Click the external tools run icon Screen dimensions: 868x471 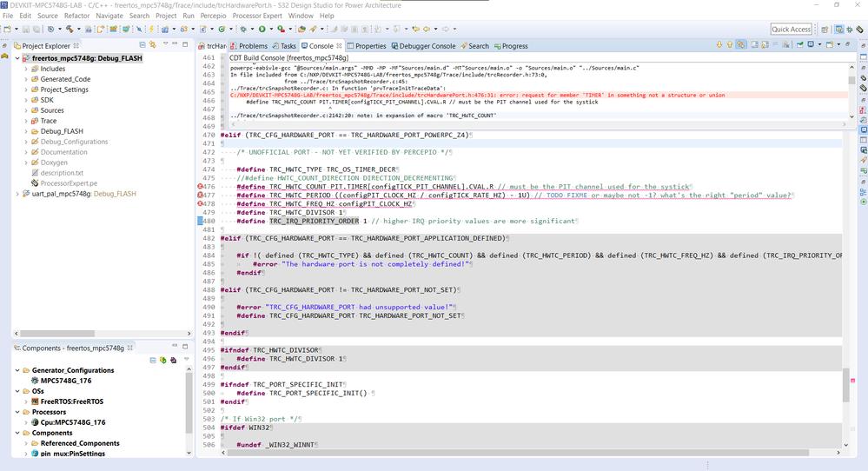coord(281,29)
